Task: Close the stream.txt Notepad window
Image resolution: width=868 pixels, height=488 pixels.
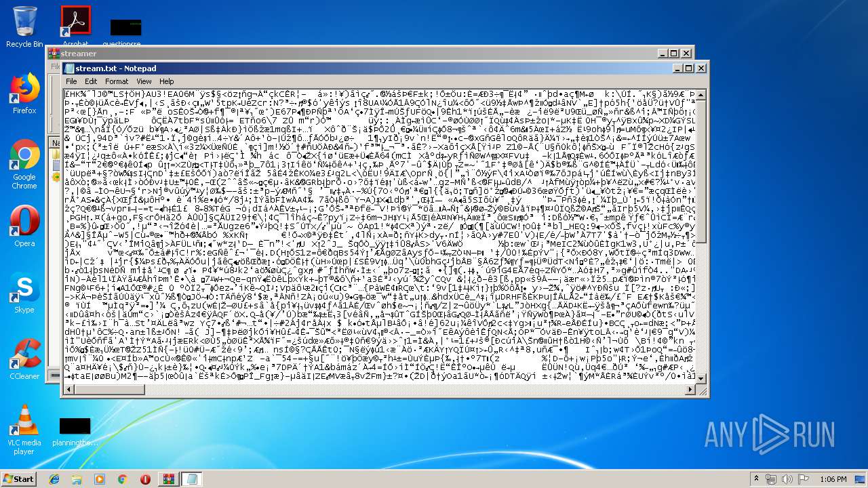Action: (701, 68)
